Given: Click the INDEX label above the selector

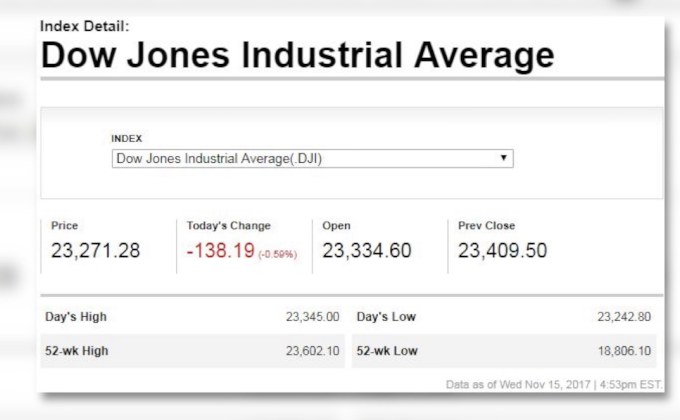Looking at the screenshot, I should [x=125, y=138].
